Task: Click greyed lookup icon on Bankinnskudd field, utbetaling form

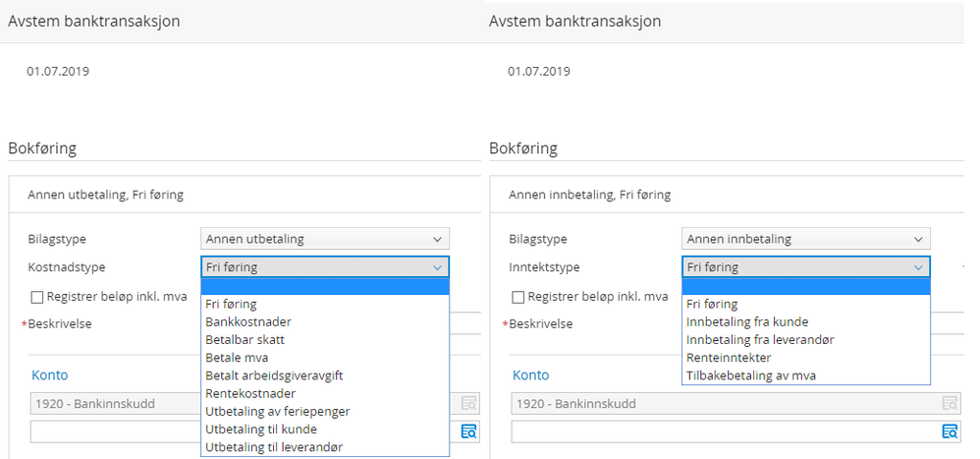Action: [x=469, y=403]
